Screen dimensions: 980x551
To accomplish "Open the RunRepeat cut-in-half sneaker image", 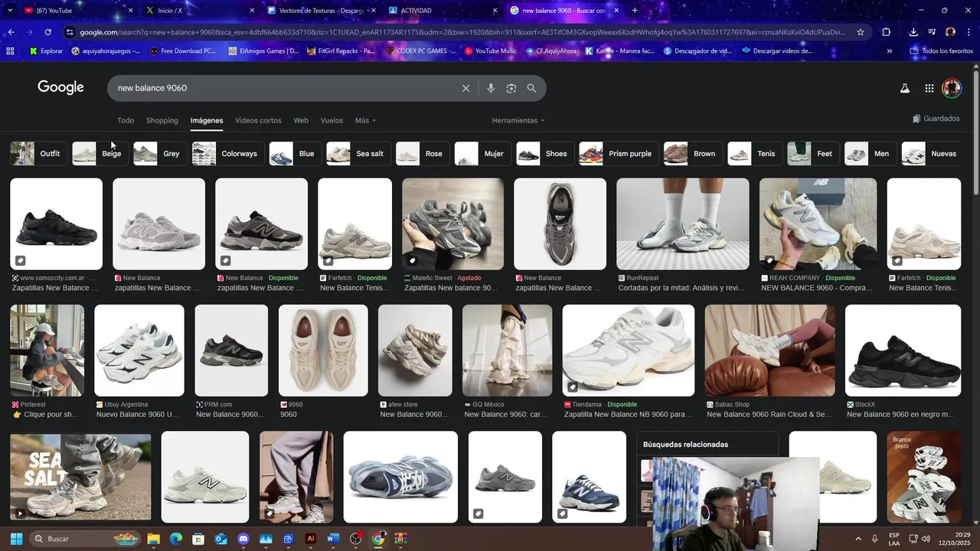I will tap(683, 224).
